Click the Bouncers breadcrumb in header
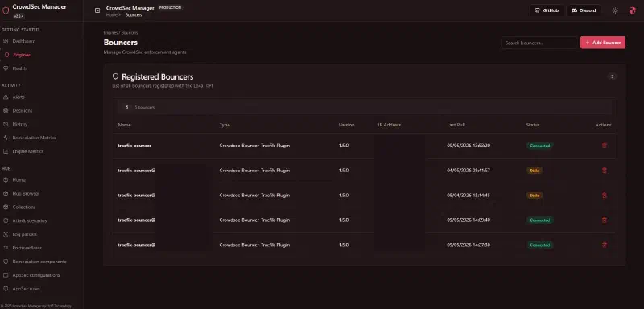 click(134, 15)
